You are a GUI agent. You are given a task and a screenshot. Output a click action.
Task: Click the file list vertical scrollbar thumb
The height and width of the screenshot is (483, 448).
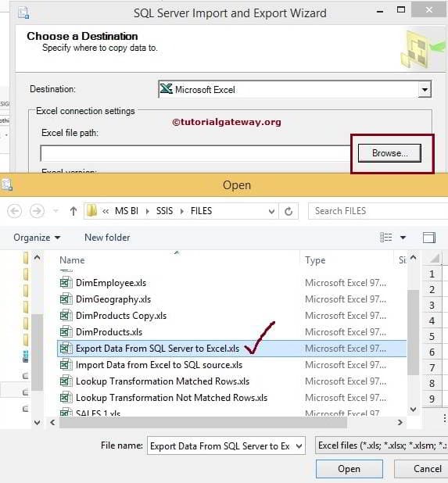[413, 332]
